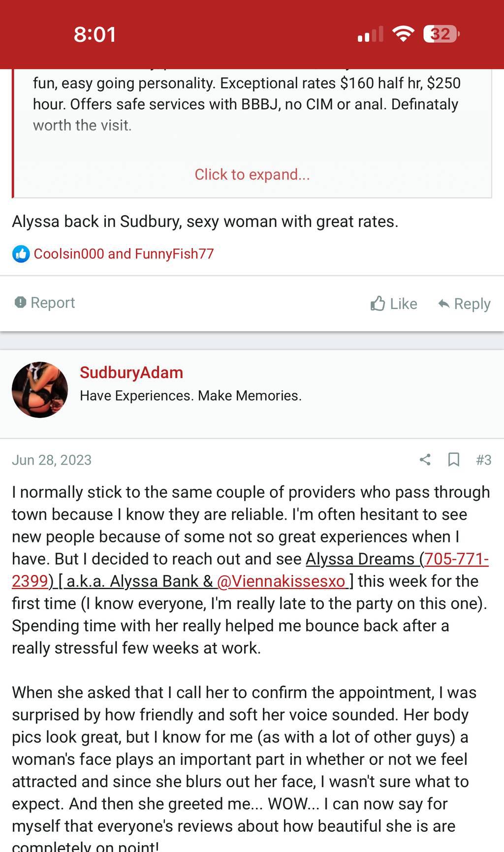504x852 pixels.
Task: Reply to the post above SudburyAdam's
Action: pos(464,304)
